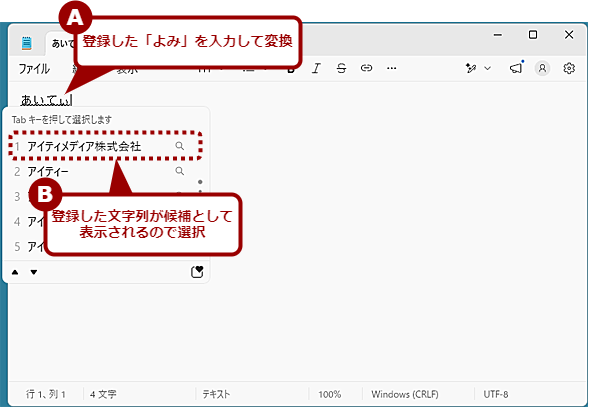Move to previous candidate page arrow

tap(15, 272)
